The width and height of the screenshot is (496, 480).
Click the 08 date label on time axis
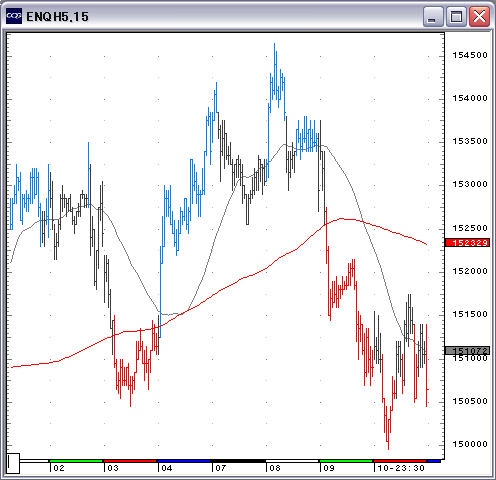click(275, 468)
